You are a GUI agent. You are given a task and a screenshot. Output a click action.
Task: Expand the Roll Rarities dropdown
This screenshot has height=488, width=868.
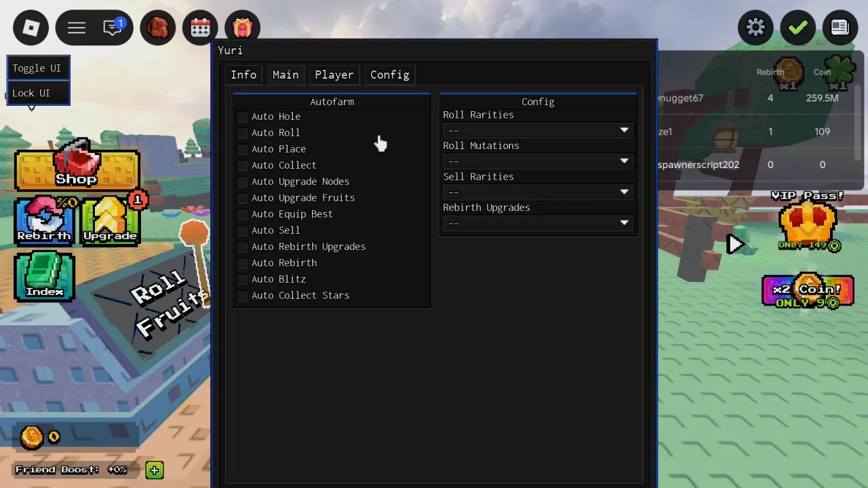tap(538, 130)
